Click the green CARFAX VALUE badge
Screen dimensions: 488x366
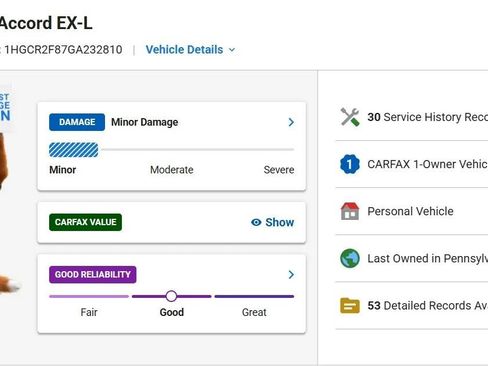coord(85,222)
